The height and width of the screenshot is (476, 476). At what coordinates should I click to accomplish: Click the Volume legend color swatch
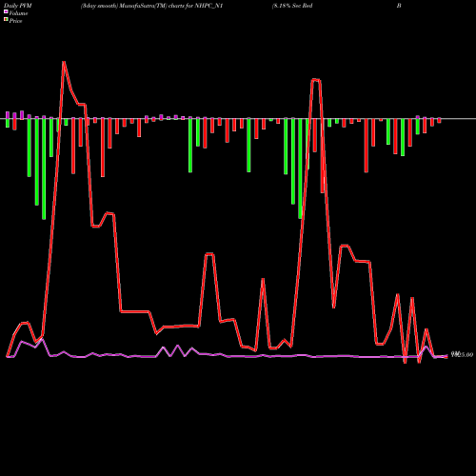coord(6,11)
